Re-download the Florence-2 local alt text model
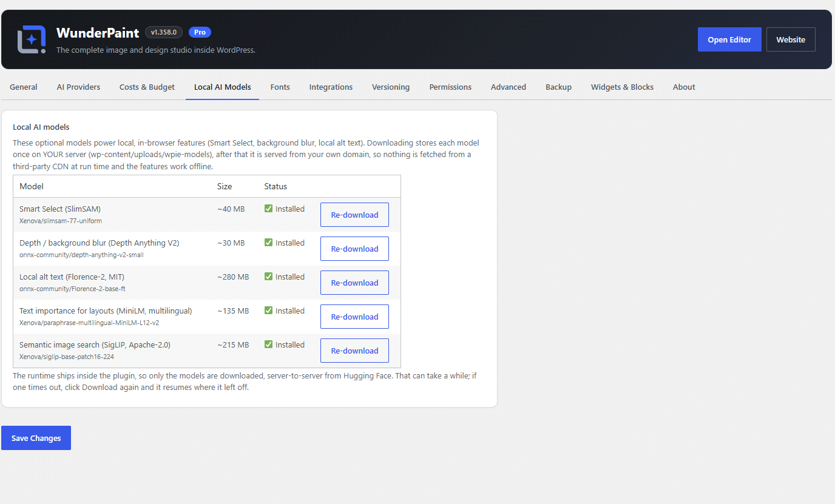This screenshot has height=504, width=835. tap(354, 283)
